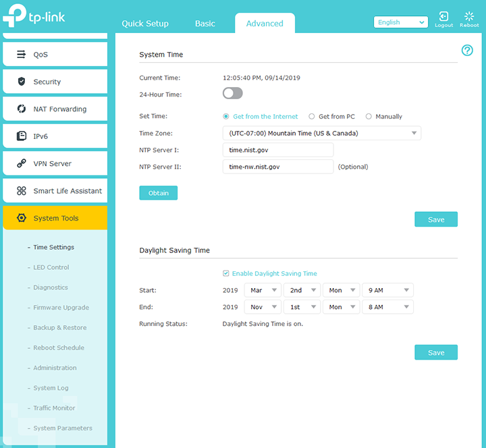Select the Manually set time option
The image size is (486, 448).
369,117
